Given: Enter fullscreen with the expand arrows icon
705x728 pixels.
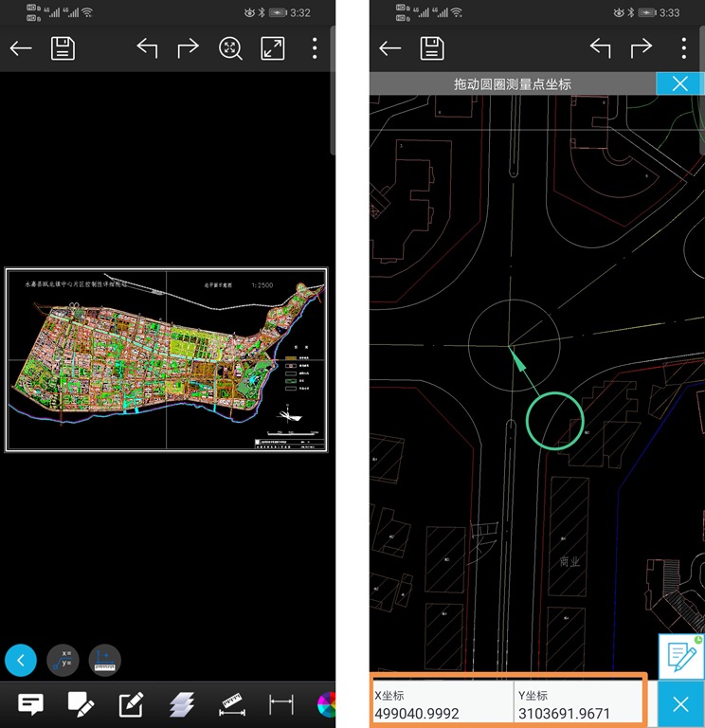Looking at the screenshot, I should 273,48.
